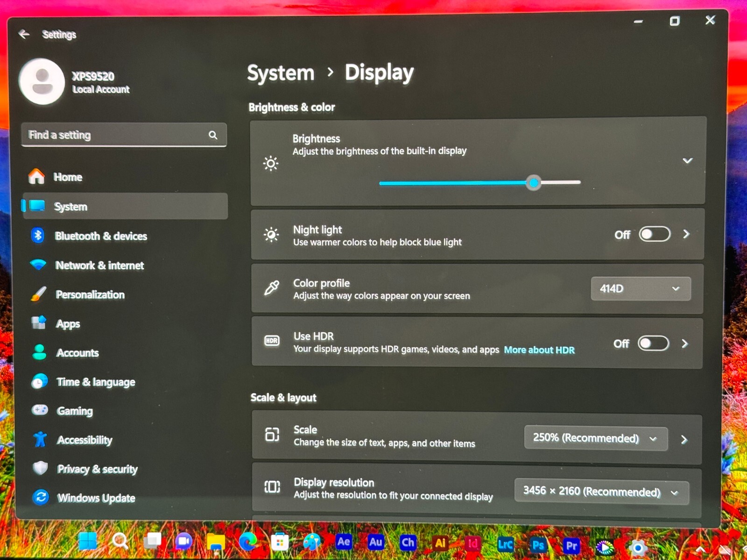Launch Adobe InDesign from taskbar
The width and height of the screenshot is (747, 560).
472,544
